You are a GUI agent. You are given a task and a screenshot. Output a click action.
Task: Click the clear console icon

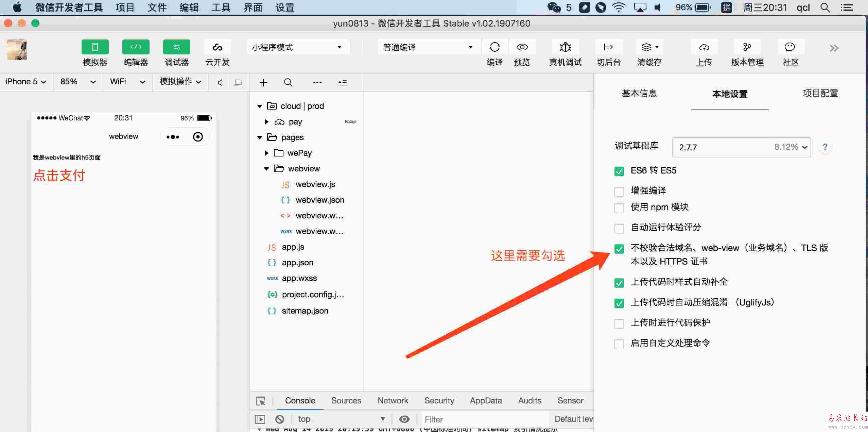[280, 419]
